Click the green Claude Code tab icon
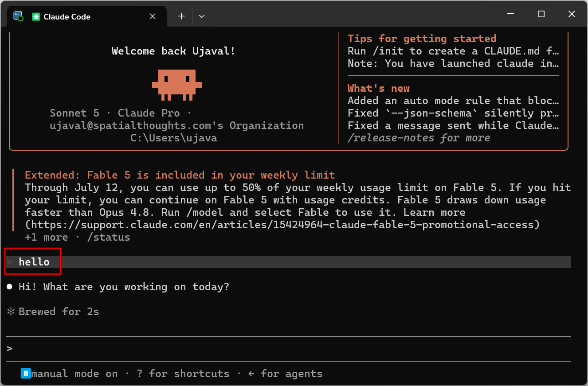This screenshot has height=386, width=588. (x=35, y=16)
